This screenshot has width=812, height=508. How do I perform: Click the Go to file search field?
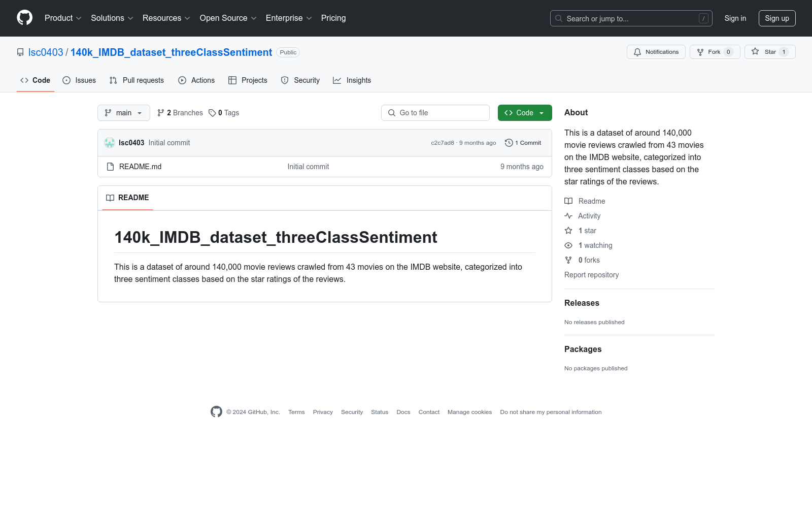pos(435,113)
